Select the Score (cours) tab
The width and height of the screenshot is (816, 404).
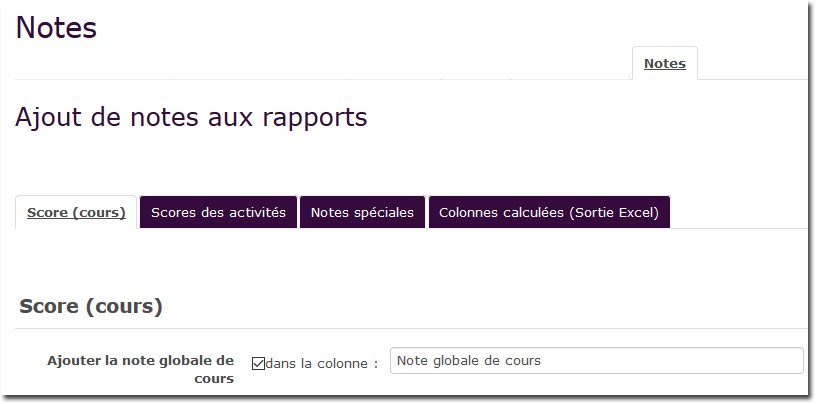pyautogui.click(x=76, y=212)
